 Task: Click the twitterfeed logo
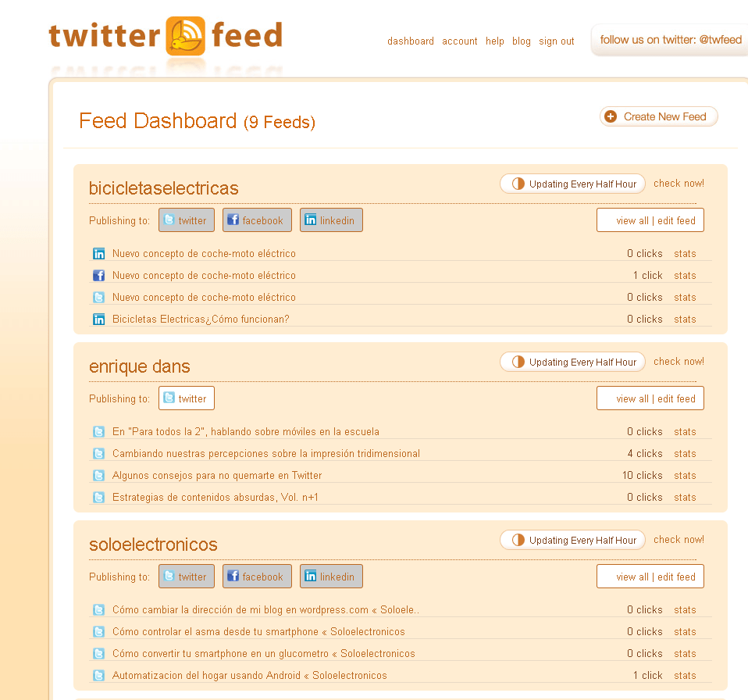point(166,36)
